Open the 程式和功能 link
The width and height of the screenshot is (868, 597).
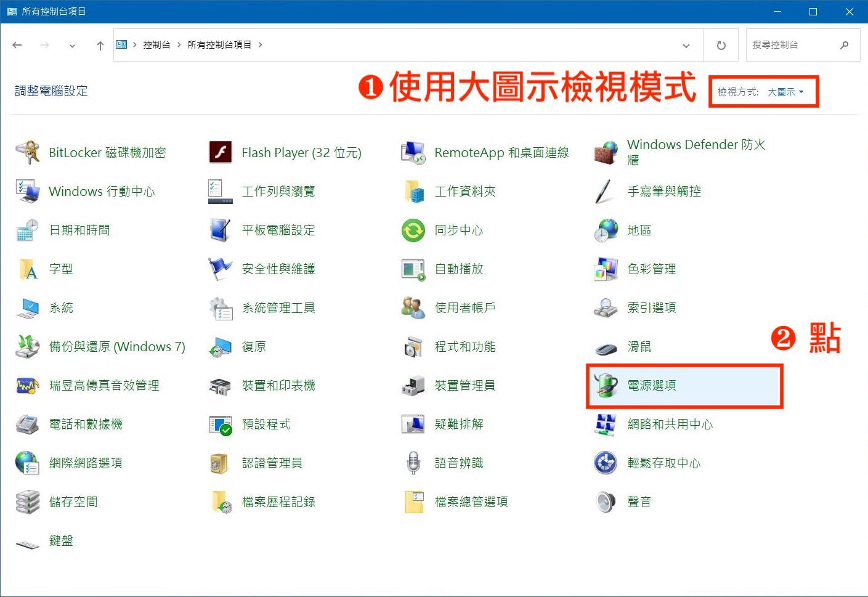coord(464,347)
